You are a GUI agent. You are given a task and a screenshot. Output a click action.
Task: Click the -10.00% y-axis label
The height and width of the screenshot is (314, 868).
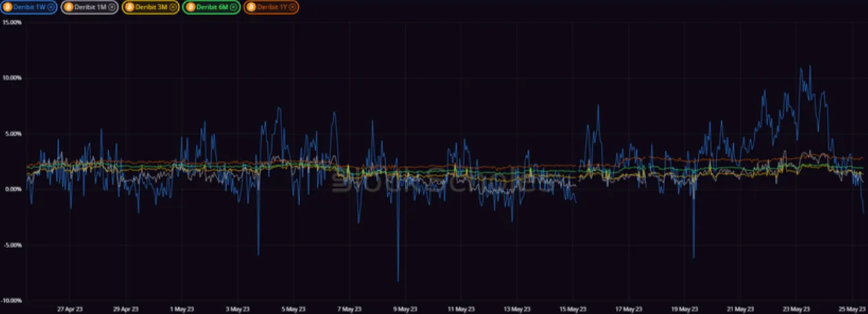click(12, 300)
